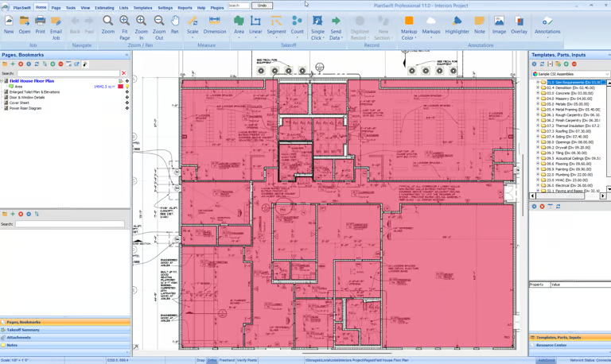
Task: Click Zoom Out
Action: (159, 28)
